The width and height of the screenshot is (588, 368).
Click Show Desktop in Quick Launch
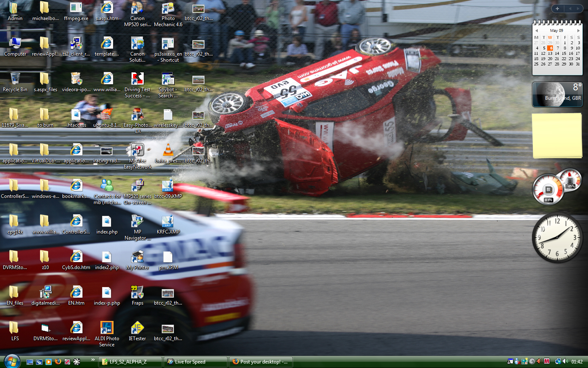(x=30, y=362)
